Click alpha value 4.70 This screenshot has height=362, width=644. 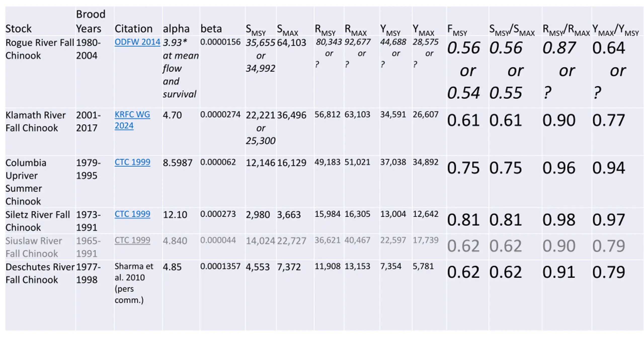click(172, 115)
